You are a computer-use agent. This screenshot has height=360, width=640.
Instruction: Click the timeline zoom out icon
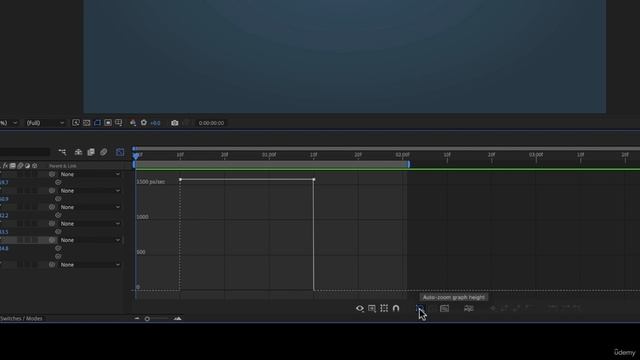click(x=137, y=318)
